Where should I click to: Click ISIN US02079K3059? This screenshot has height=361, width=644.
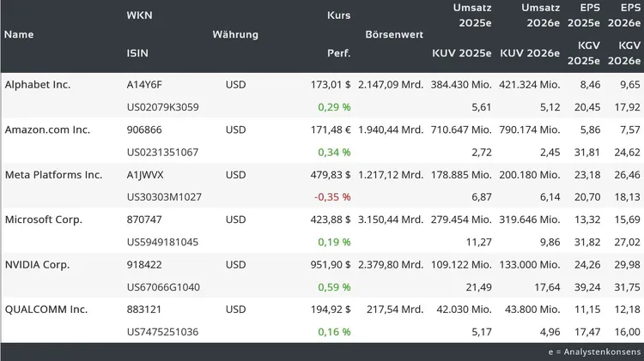pos(162,107)
